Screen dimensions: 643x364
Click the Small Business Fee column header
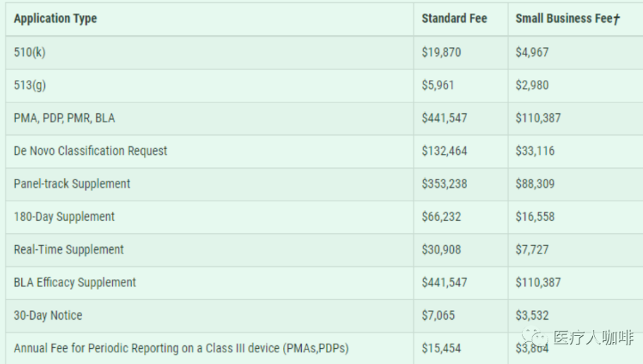click(x=568, y=18)
